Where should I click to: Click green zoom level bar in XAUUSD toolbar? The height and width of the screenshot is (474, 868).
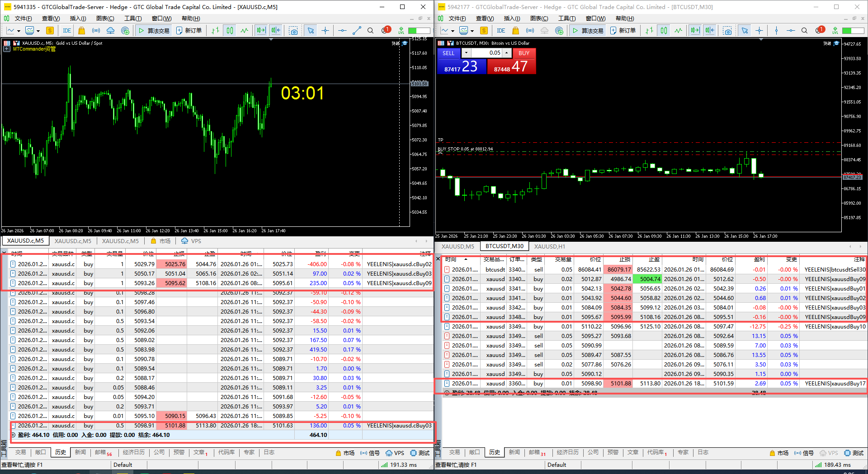point(419,31)
